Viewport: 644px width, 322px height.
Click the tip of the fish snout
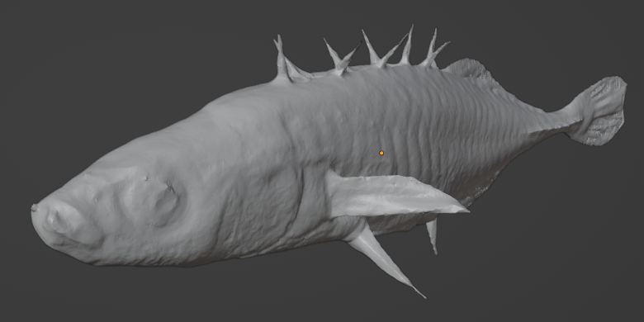pos(35,208)
